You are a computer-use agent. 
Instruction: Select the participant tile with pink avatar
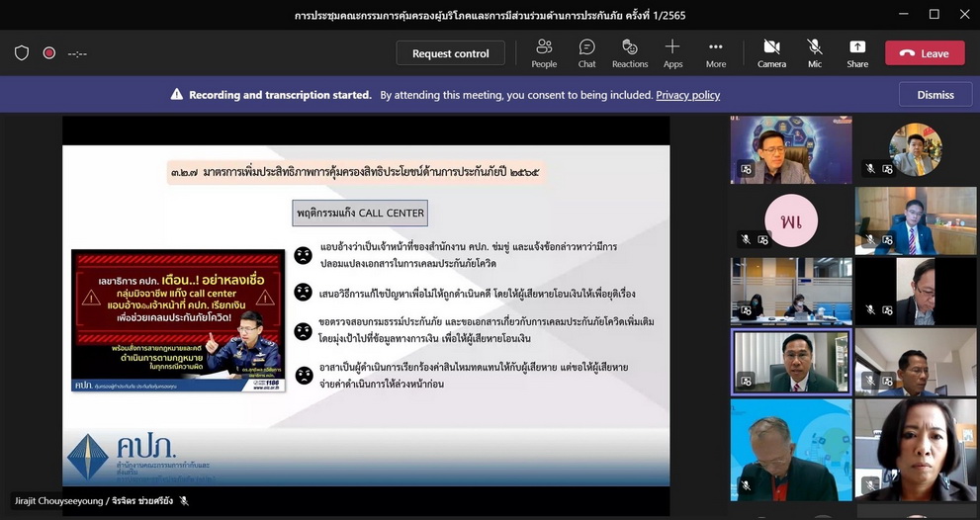(790, 220)
